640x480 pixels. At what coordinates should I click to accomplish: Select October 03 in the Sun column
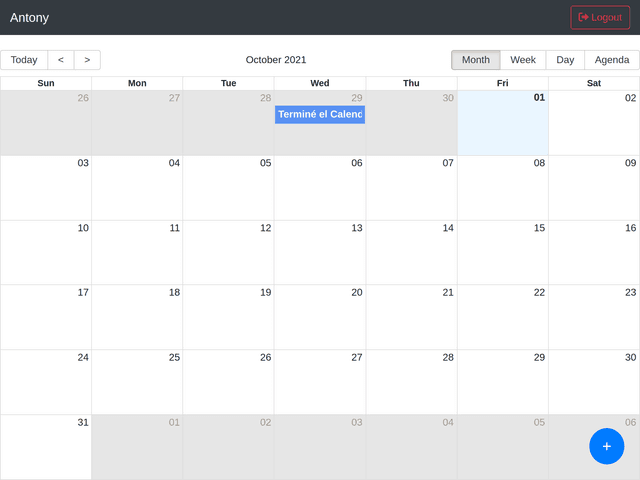[83, 163]
